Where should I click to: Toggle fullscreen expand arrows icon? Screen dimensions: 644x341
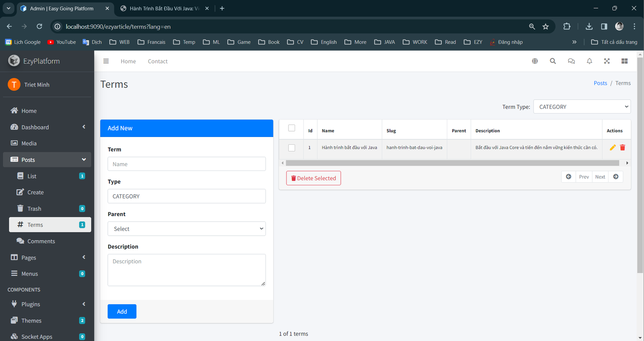607,61
